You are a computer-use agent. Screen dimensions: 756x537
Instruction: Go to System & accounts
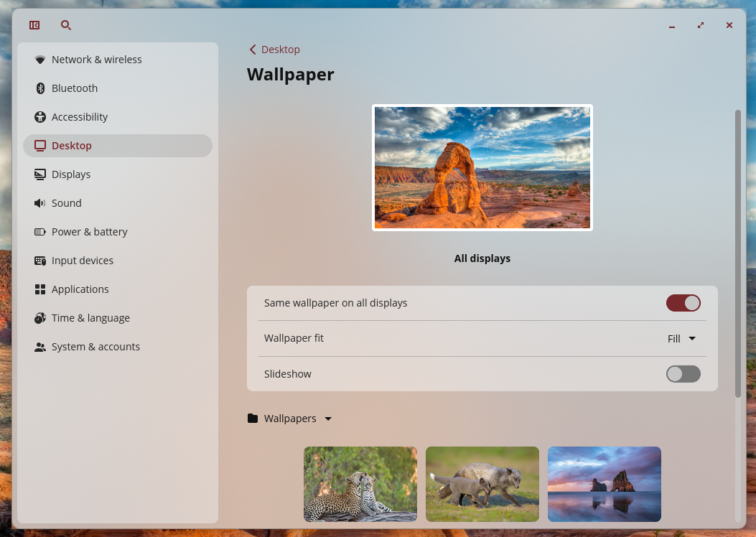[95, 347]
